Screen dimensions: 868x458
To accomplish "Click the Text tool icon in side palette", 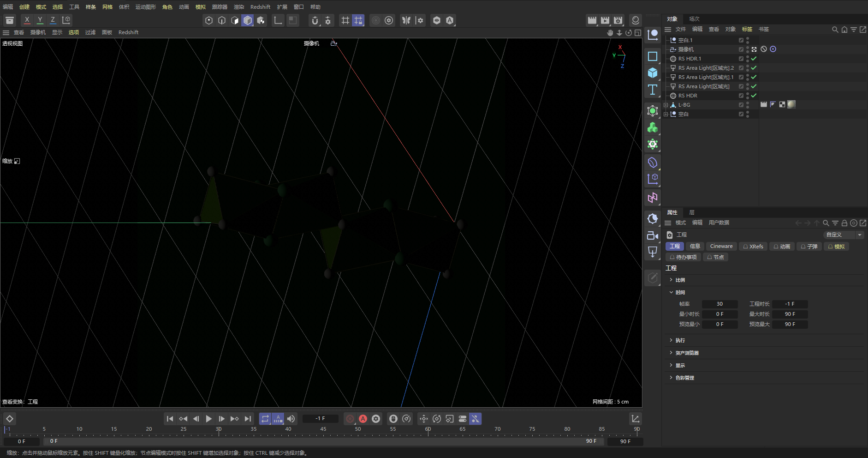I will tap(652, 90).
